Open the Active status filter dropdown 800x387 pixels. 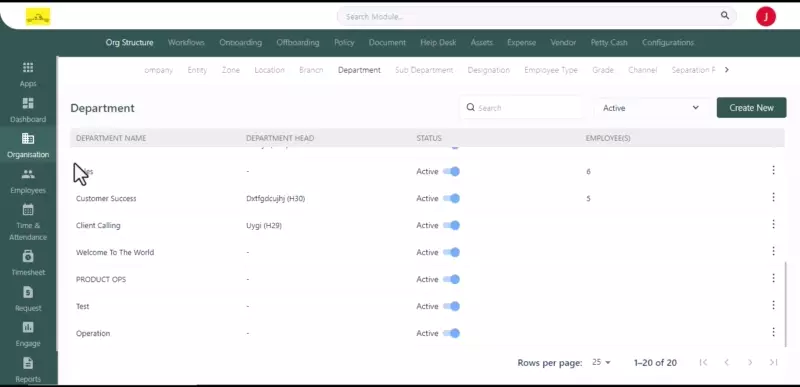651,108
